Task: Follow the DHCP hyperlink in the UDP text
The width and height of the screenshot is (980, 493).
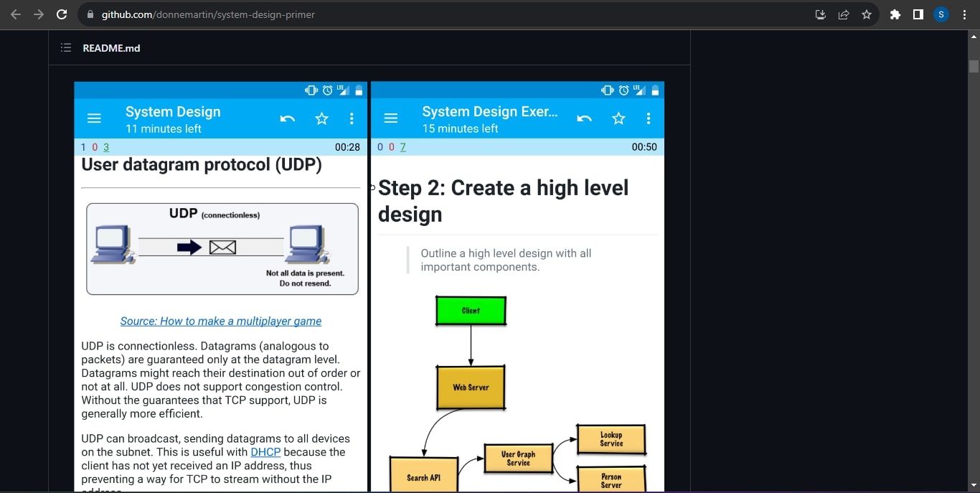Action: point(265,451)
